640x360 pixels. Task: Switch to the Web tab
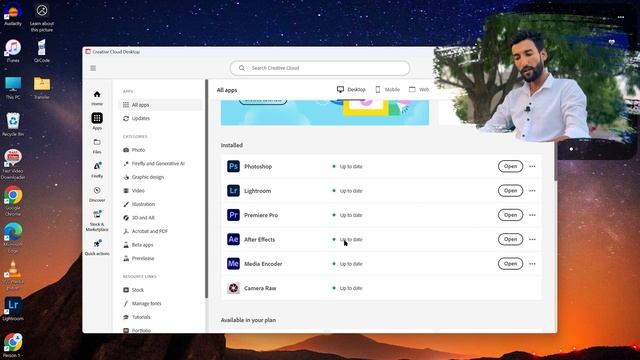419,89
